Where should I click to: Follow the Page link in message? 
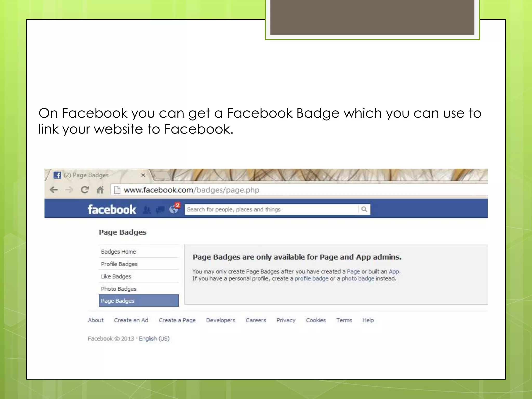[x=353, y=271]
